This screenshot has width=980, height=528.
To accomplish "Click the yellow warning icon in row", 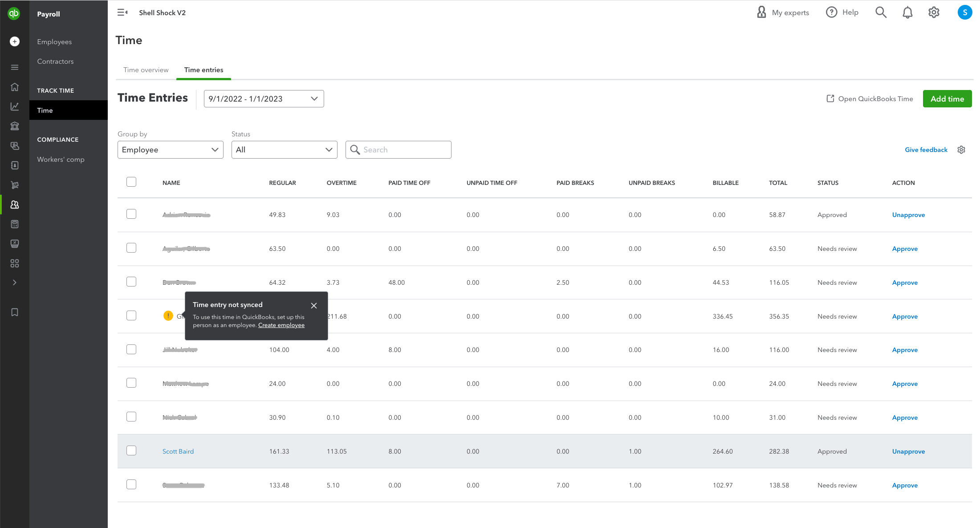I will coord(168,316).
